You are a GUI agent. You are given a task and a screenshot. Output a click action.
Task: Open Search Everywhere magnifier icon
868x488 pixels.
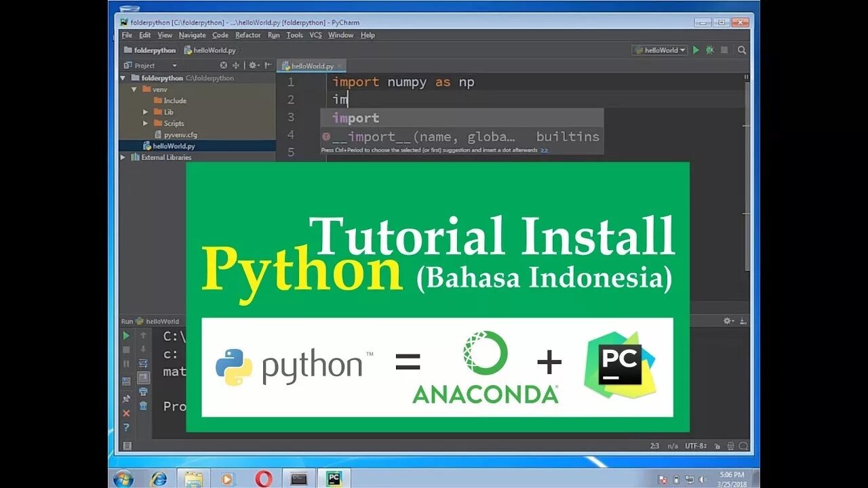(742, 50)
